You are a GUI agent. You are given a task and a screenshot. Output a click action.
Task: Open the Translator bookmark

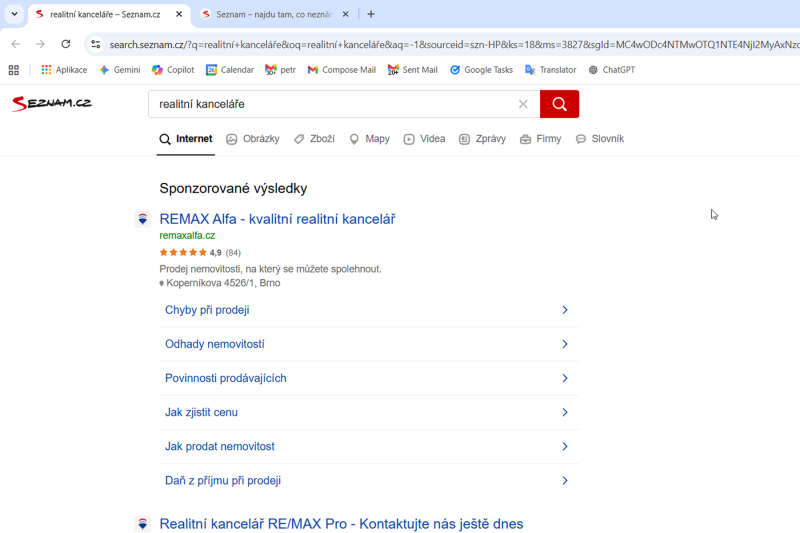[551, 70]
